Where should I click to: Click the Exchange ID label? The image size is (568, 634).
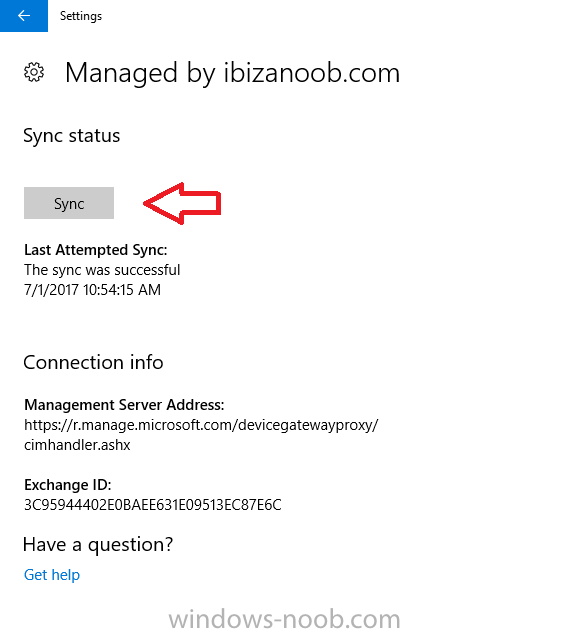(68, 484)
